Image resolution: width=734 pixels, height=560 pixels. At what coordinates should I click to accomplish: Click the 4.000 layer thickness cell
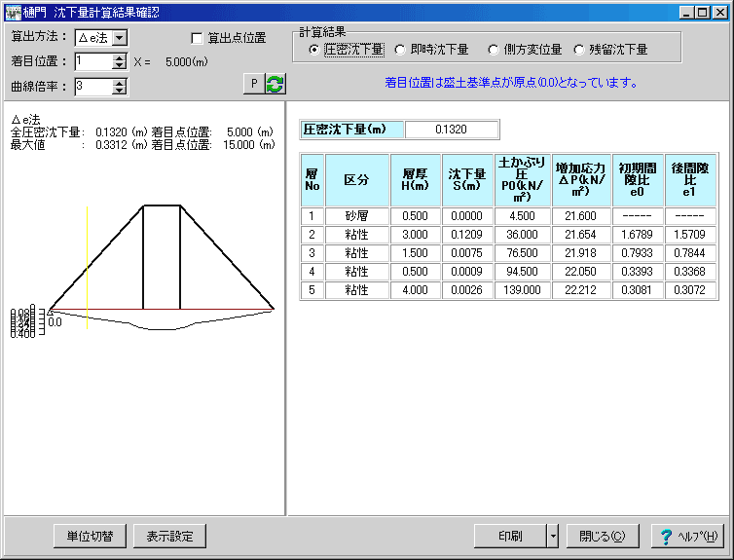point(416,290)
